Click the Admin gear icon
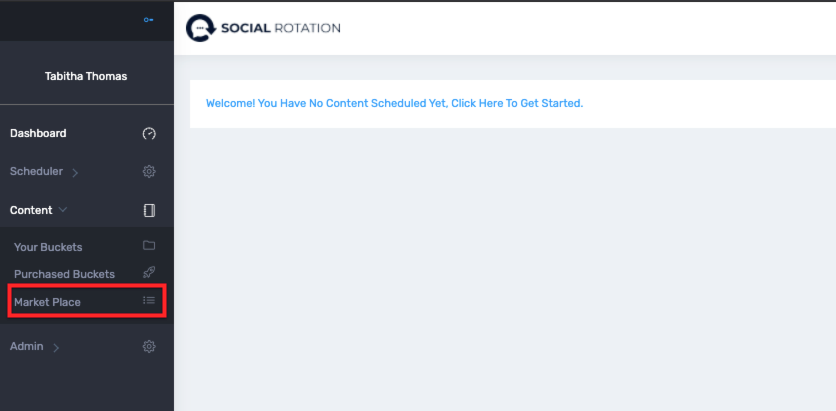The image size is (836, 411). (x=149, y=346)
